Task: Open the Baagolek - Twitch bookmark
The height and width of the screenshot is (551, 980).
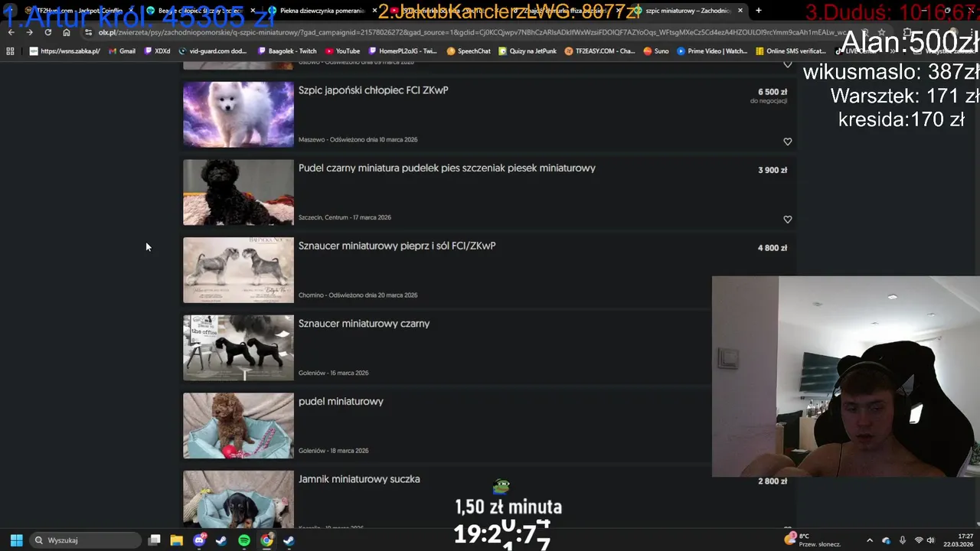Action: point(287,51)
